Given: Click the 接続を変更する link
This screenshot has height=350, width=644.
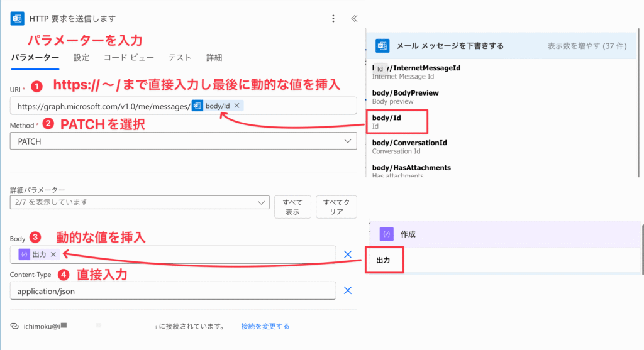Looking at the screenshot, I should coord(265,326).
